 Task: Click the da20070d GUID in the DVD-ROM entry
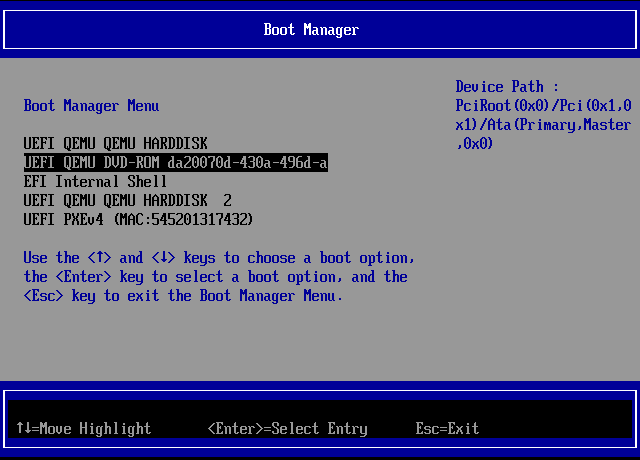tap(200, 162)
